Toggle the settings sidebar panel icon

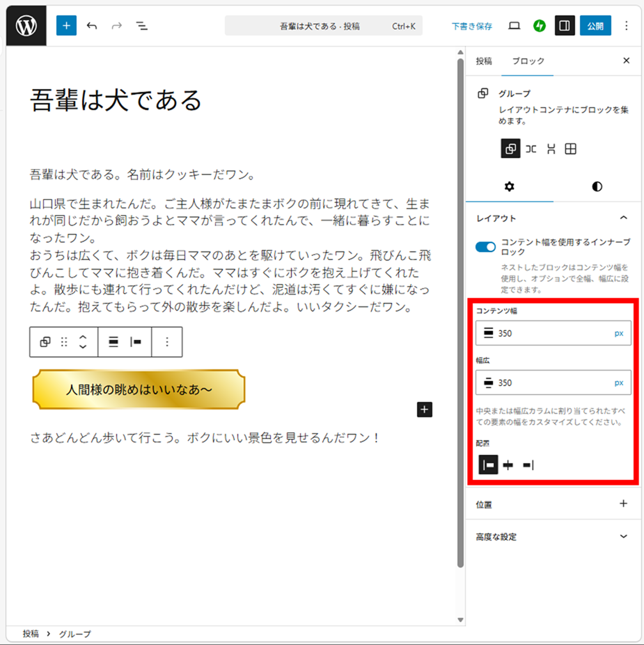pyautogui.click(x=565, y=26)
